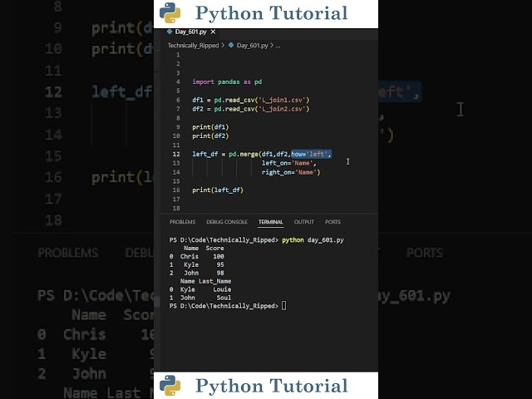Click the df2 read_csv L_join2.csv line

click(251, 109)
